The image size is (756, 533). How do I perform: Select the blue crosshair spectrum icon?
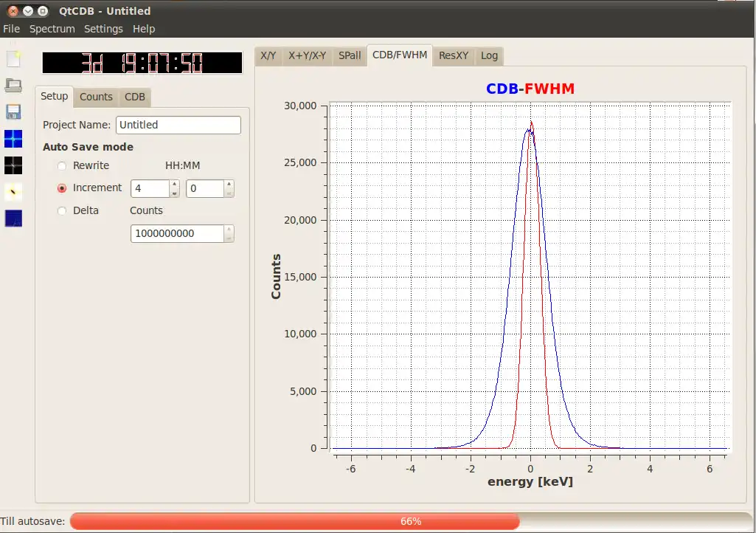point(13,139)
